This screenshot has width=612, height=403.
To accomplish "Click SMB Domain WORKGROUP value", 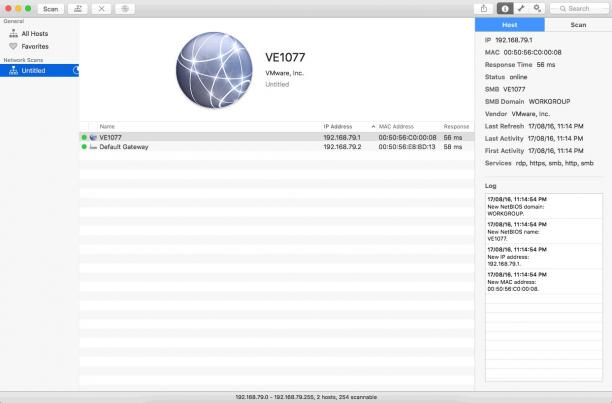I will coord(549,101).
